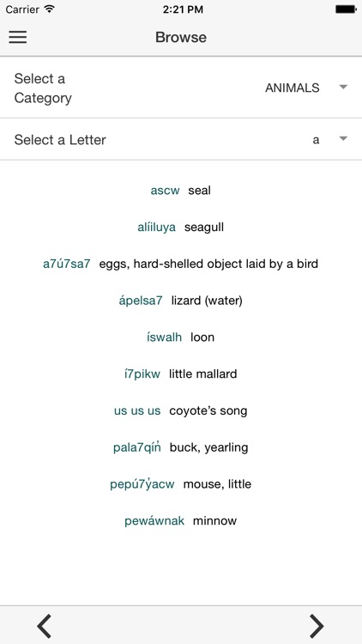
Task: Open the 'pala7qíñ' buck yearling entry
Action: click(x=181, y=447)
